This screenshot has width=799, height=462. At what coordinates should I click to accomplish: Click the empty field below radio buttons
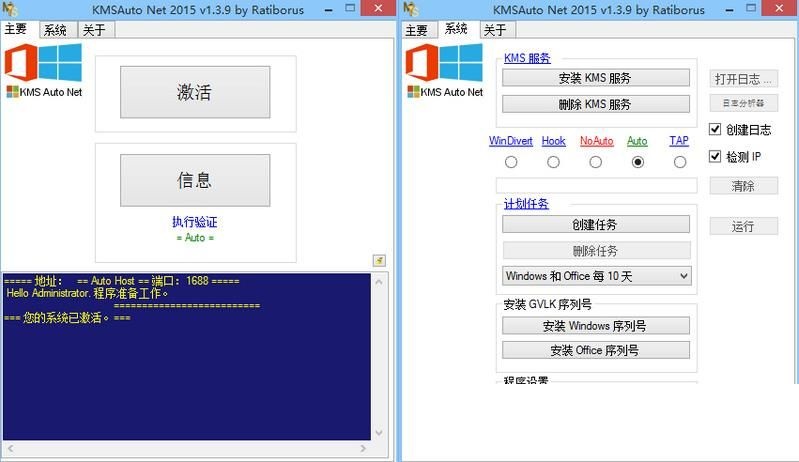[x=597, y=185]
